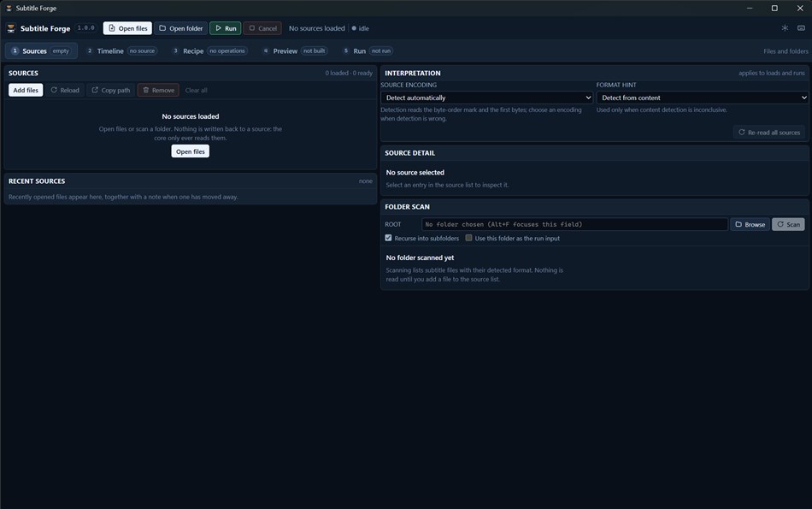This screenshot has height=509, width=812.
Task: Click the Remove source button
Action: (x=158, y=90)
